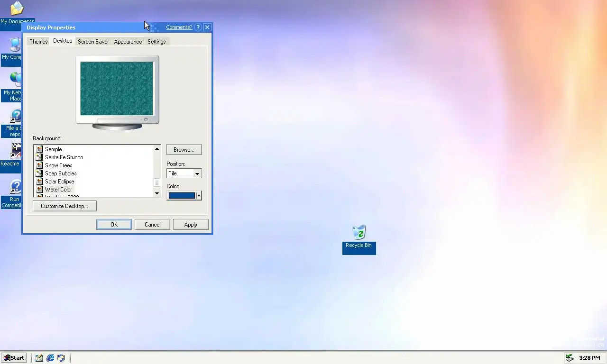Click the background list scrollbar thumb
This screenshot has width=607, height=364.
157,182
